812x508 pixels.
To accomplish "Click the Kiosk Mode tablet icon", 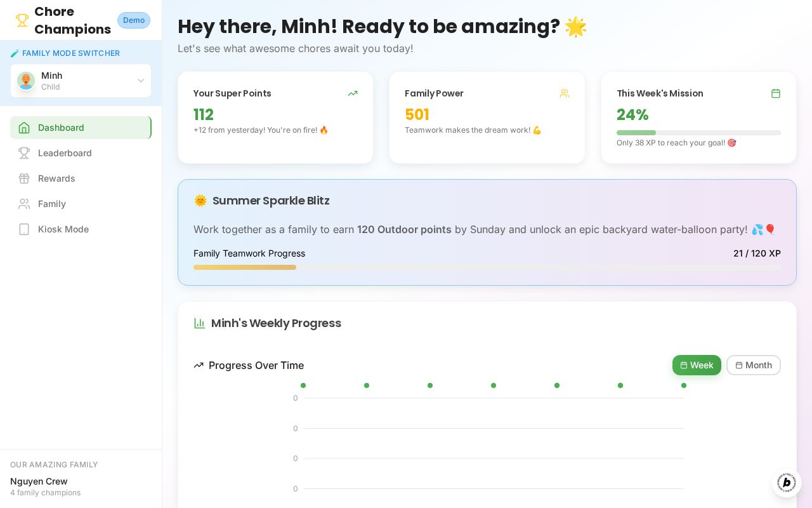I will pos(24,229).
